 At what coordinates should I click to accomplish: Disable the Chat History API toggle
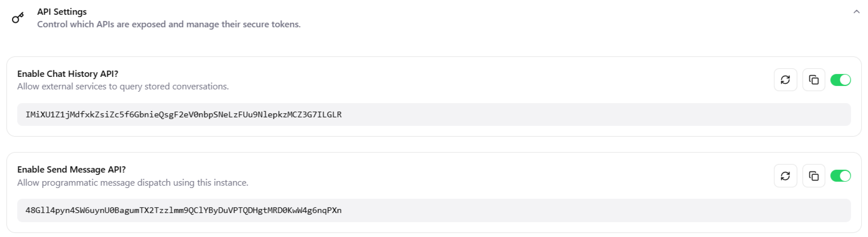click(841, 80)
